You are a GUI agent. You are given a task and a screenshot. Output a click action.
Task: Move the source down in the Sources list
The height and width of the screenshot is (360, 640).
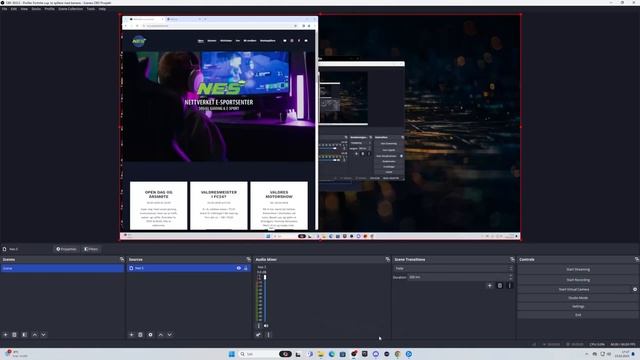(169, 335)
